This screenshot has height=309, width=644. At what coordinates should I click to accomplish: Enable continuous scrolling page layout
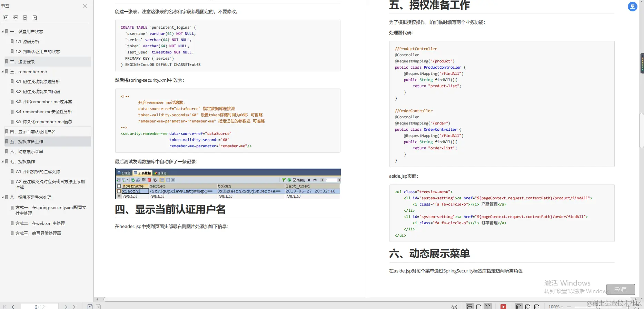[x=470, y=307]
